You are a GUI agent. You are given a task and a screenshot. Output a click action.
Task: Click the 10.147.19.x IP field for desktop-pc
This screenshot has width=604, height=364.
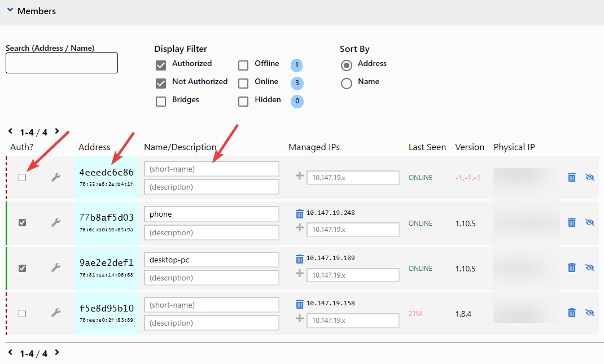pos(353,275)
